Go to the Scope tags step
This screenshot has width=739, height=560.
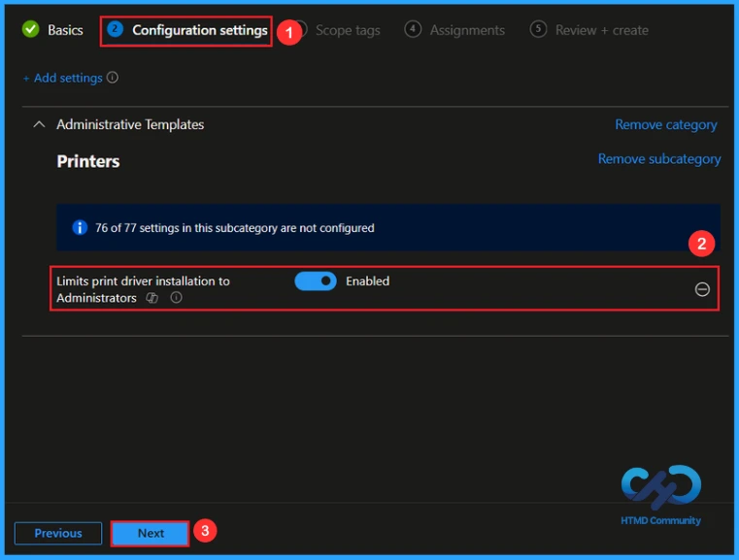[x=348, y=30]
